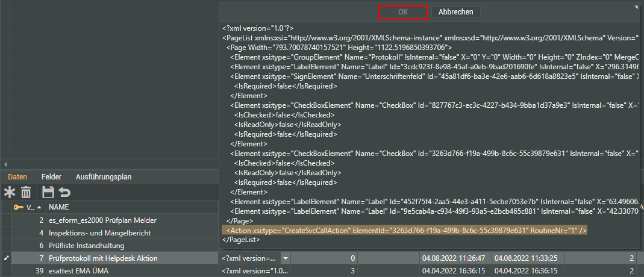Click the <?xml version="1.0"?> line
644x277 pixels.
(x=257, y=28)
